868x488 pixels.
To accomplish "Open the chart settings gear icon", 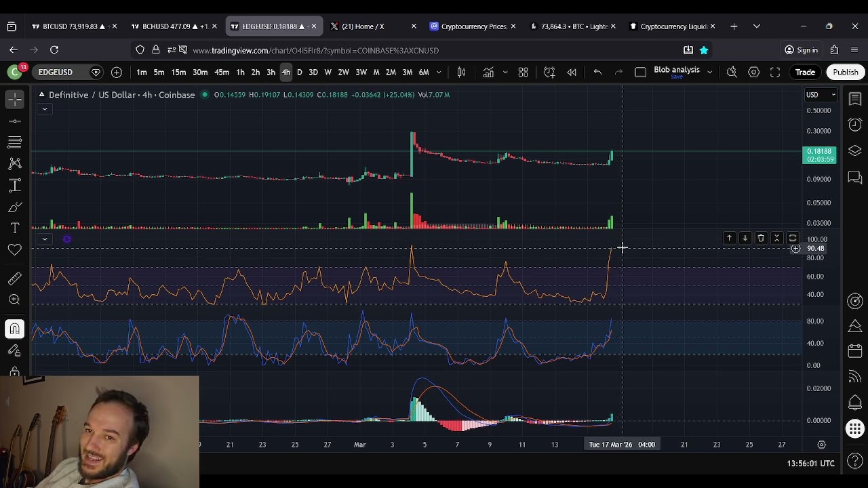I will [x=753, y=73].
